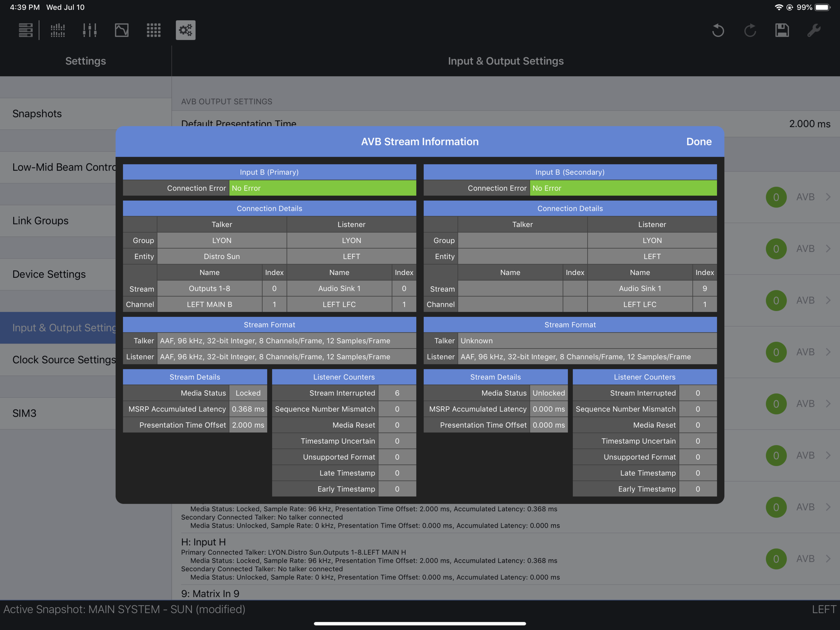The image size is (840, 630).
Task: Expand second AVB row chevron
Action: [828, 248]
